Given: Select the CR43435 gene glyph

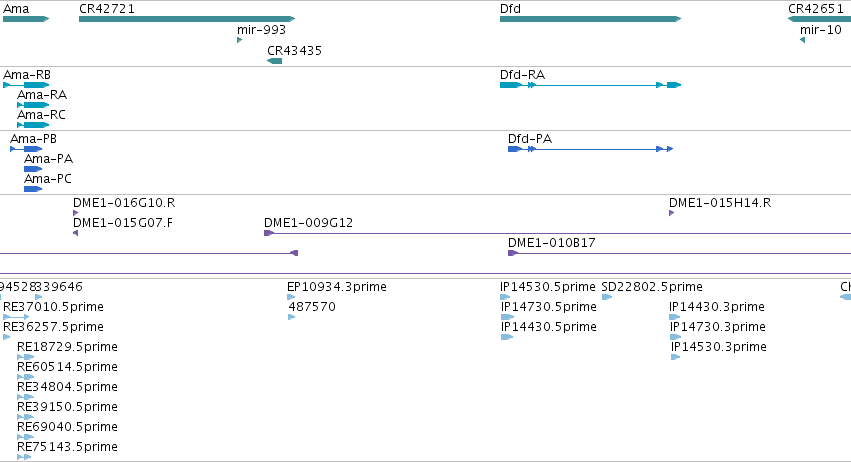Looking at the screenshot, I should pyautogui.click(x=275, y=61).
